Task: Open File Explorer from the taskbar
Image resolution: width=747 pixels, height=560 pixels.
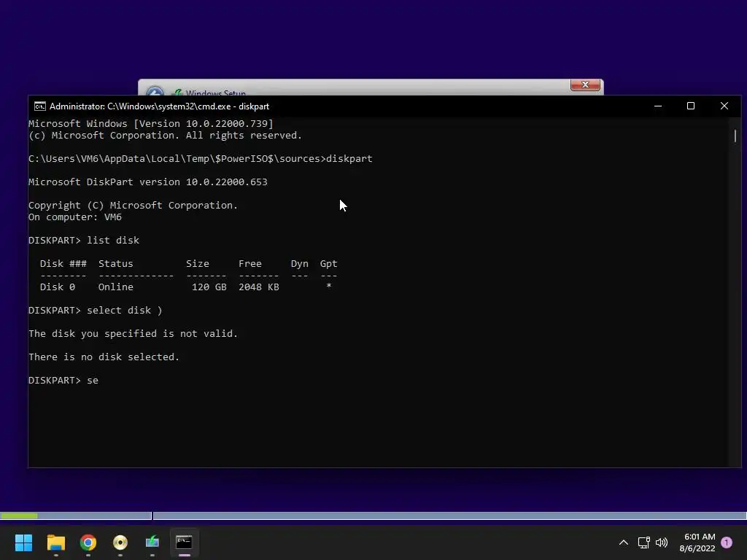Action: (55, 542)
